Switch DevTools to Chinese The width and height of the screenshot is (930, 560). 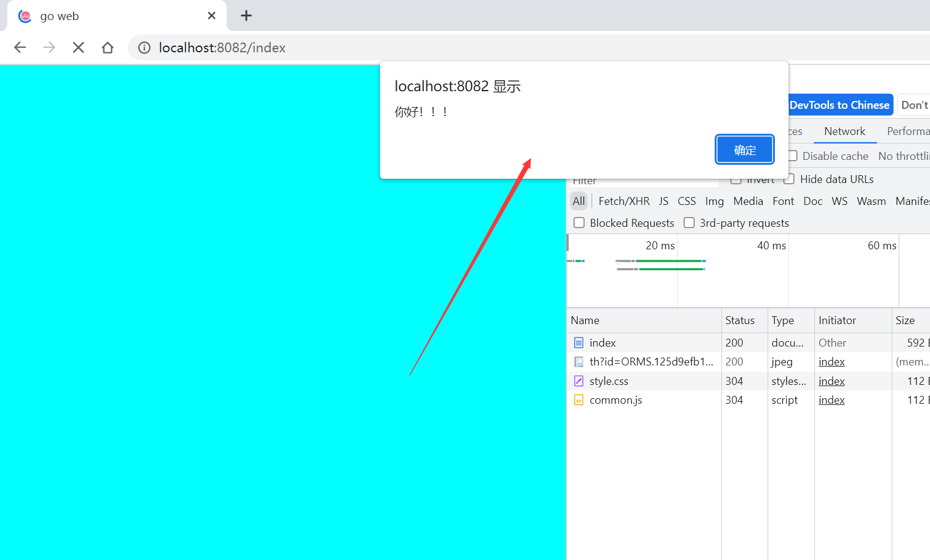click(x=839, y=105)
